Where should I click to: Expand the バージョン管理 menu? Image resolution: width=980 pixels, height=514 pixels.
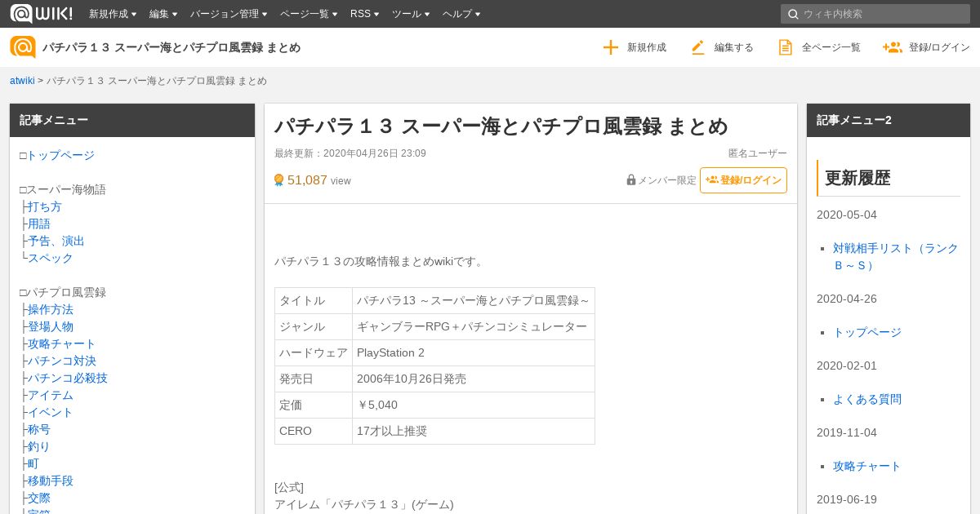(x=229, y=14)
